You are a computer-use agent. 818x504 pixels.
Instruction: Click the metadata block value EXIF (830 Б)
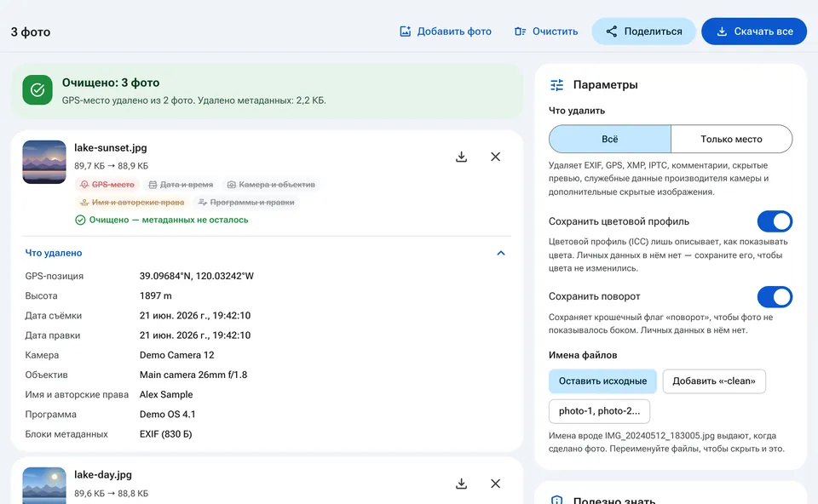pos(166,435)
